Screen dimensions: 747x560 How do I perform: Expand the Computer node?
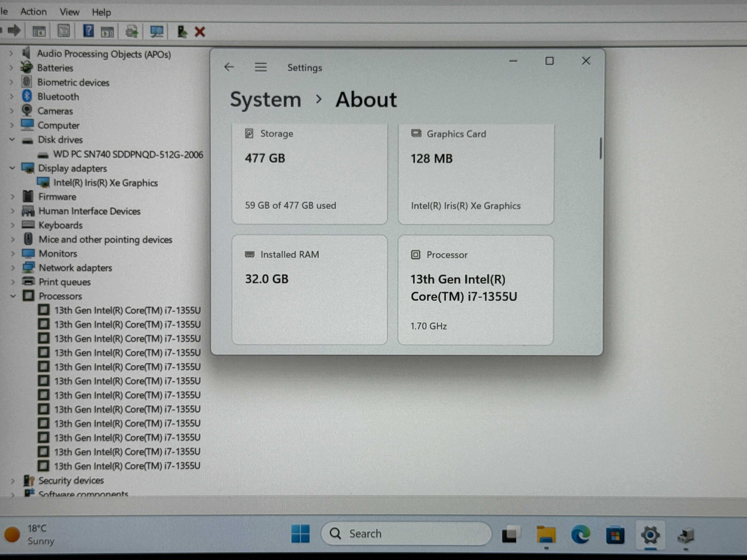pos(12,125)
